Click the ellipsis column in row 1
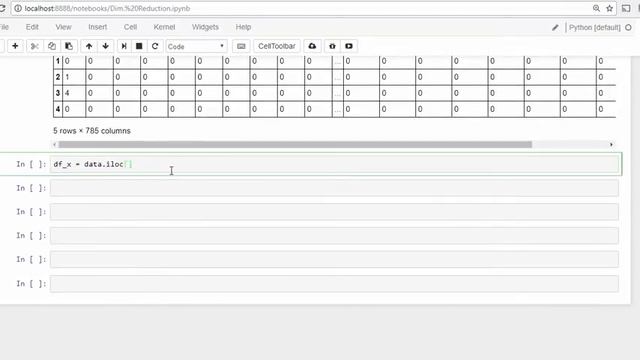The height and width of the screenshot is (360, 640). click(338, 61)
